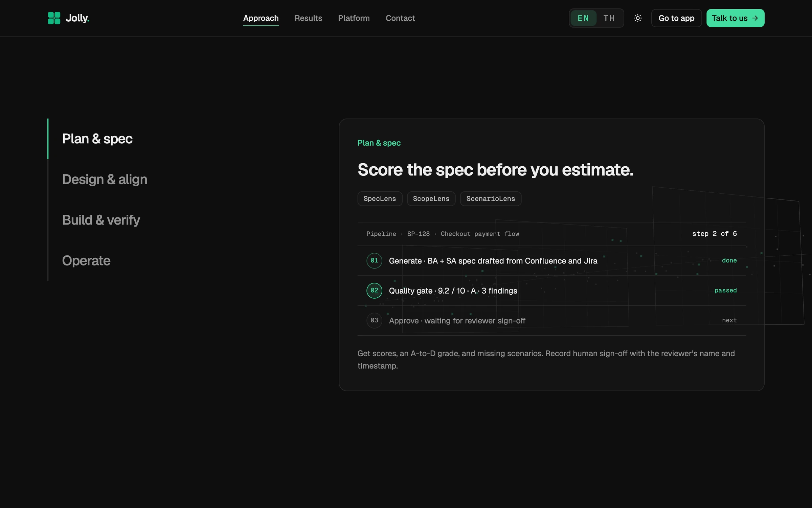Click 'Approve · waiting for reviewer sign-off' text
812x508 pixels.
click(x=457, y=320)
